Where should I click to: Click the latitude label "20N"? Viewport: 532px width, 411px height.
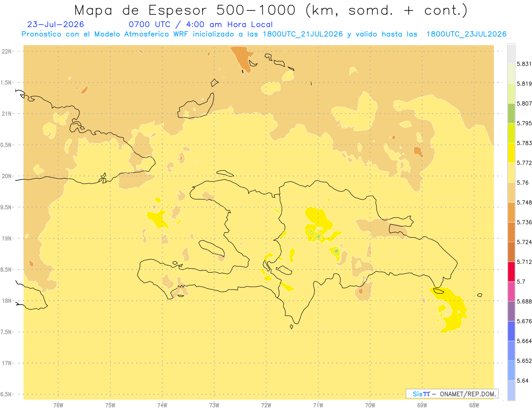click(x=6, y=176)
